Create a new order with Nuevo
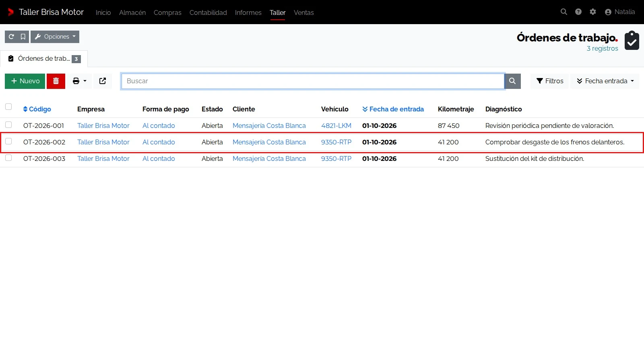The width and height of the screenshot is (644, 362). (25, 81)
